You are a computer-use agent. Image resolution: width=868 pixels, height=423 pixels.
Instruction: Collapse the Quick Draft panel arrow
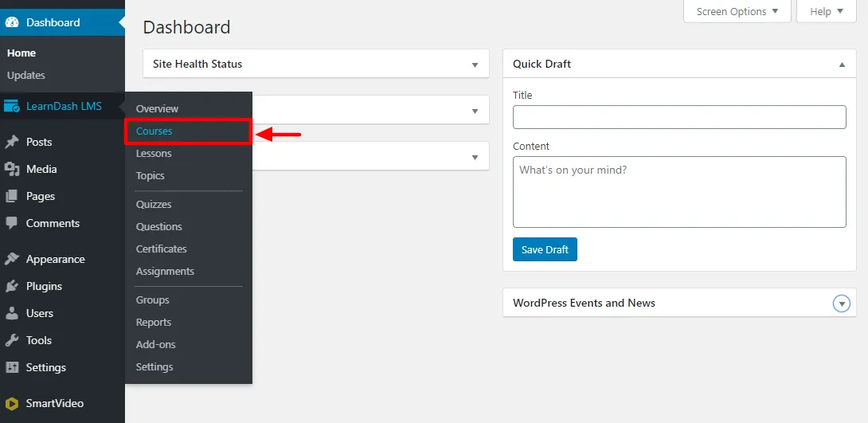pos(842,65)
